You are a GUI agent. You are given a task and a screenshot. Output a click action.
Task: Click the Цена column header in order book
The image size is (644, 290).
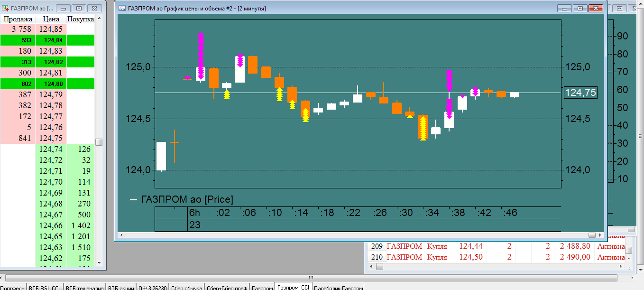[x=51, y=19]
